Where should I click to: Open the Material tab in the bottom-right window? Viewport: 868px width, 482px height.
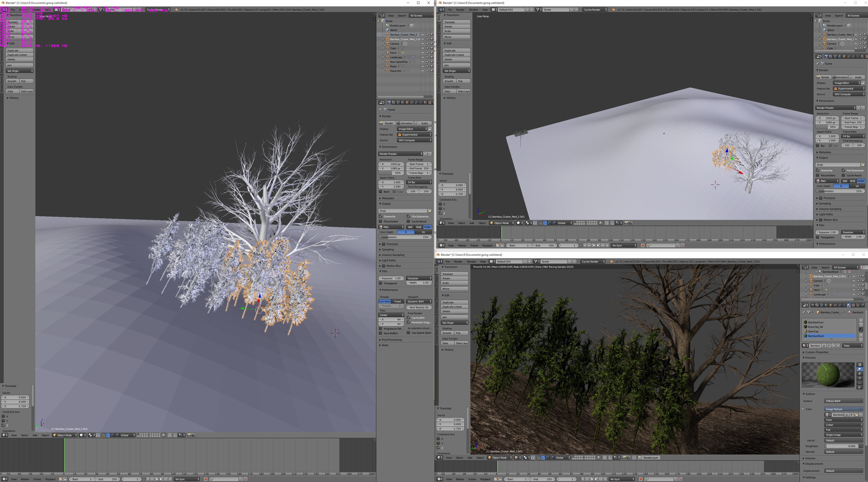(849, 305)
